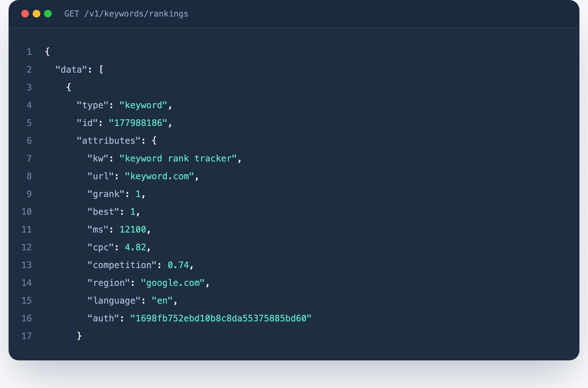
Task: Click line number 9 in gutter
Action: (x=29, y=194)
